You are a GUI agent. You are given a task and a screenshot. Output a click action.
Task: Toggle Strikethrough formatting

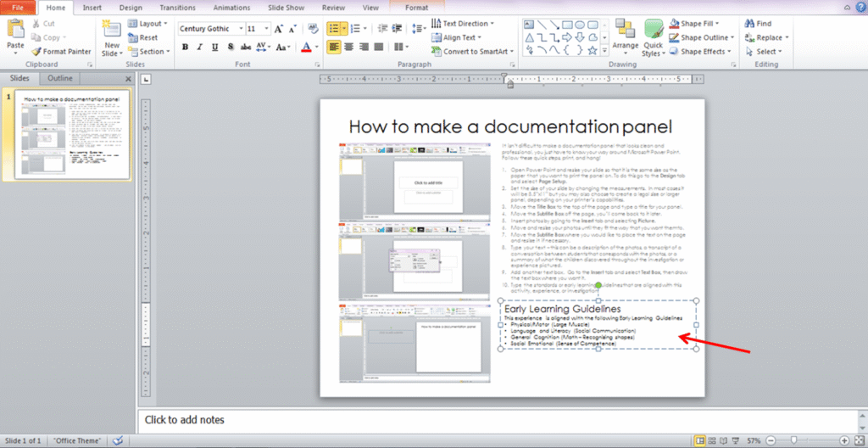tap(247, 48)
